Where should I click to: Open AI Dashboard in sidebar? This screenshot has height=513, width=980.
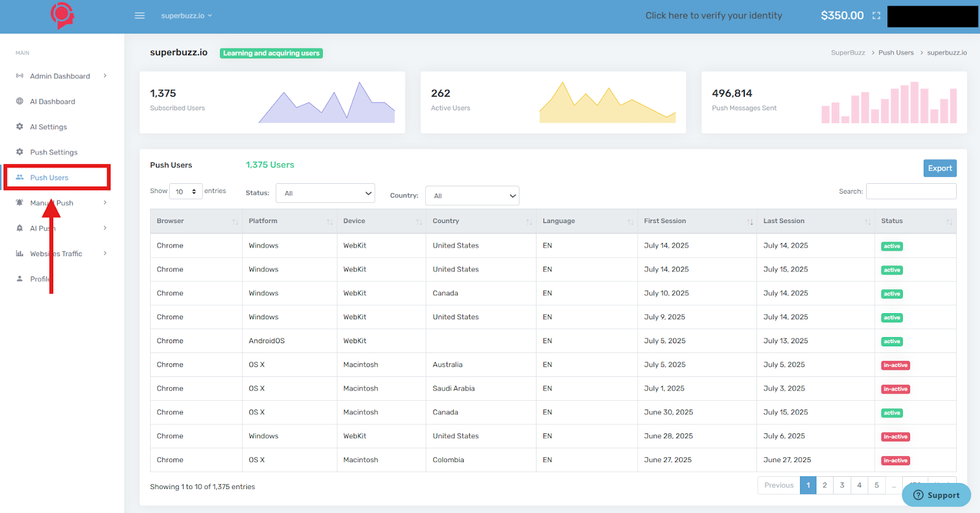[x=53, y=101]
